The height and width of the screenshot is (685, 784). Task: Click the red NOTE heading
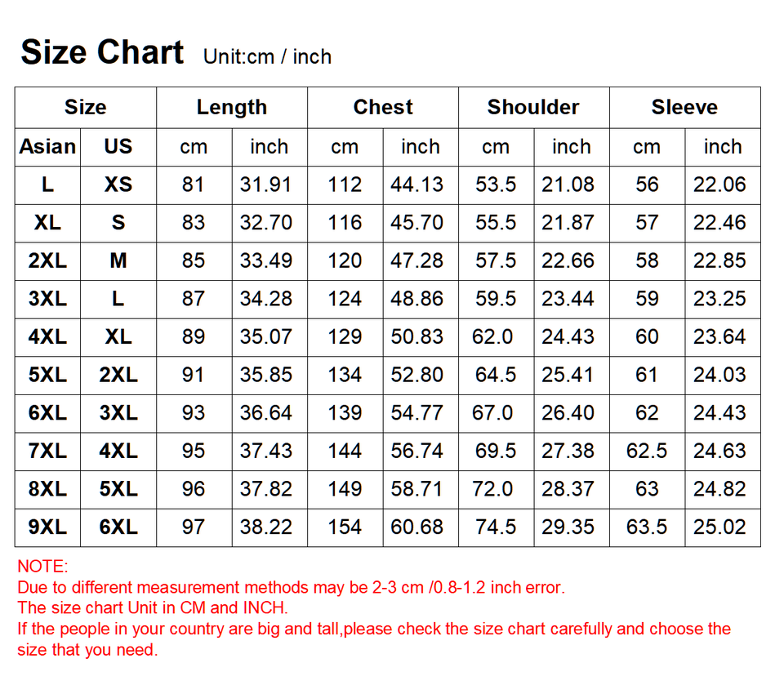tap(42, 567)
